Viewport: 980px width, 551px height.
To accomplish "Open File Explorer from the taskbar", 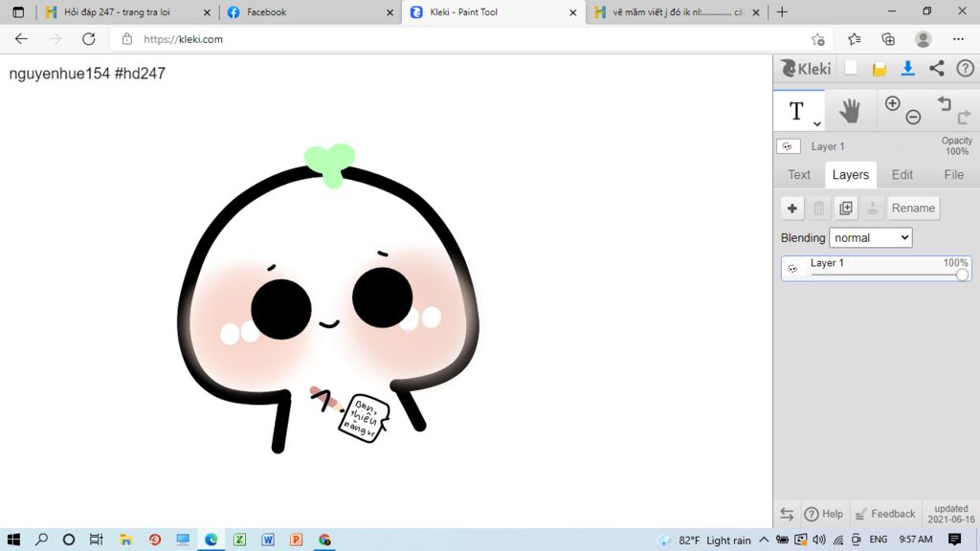I will pos(125,540).
